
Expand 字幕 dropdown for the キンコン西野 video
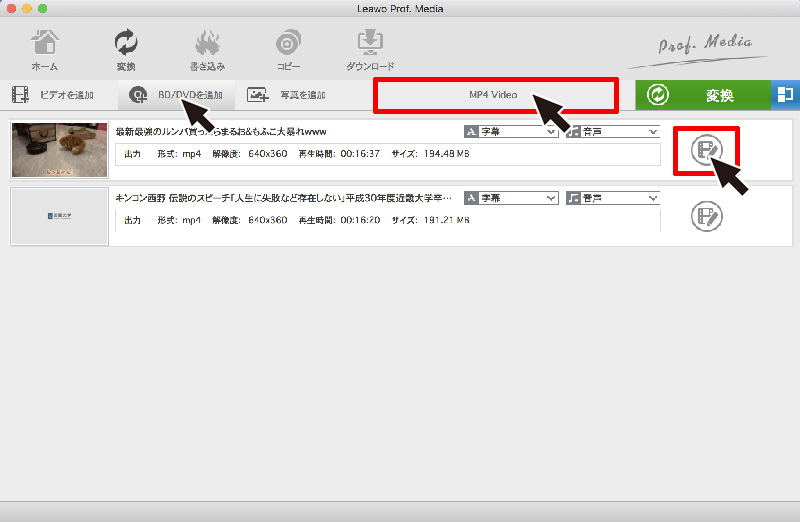[x=511, y=198]
